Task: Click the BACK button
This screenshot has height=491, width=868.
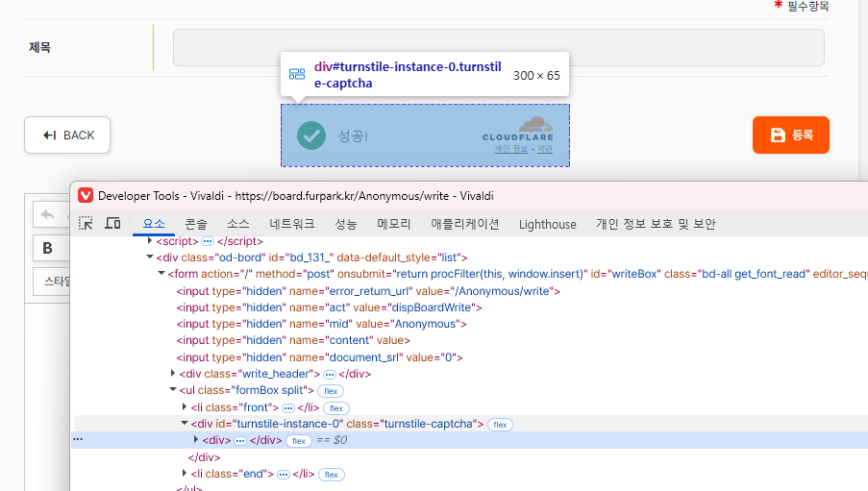Action: point(67,135)
